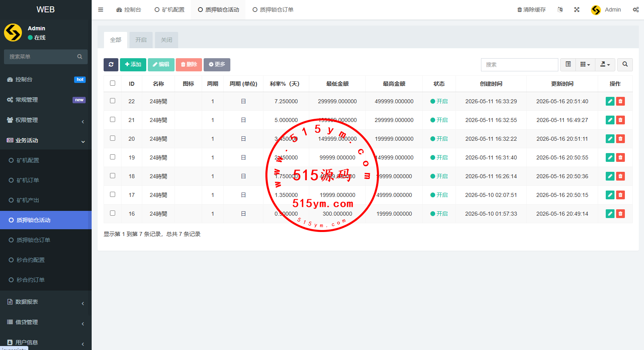644x350 pixels.
Task: Click the fullscreen expand icon in header
Action: [x=577, y=10]
